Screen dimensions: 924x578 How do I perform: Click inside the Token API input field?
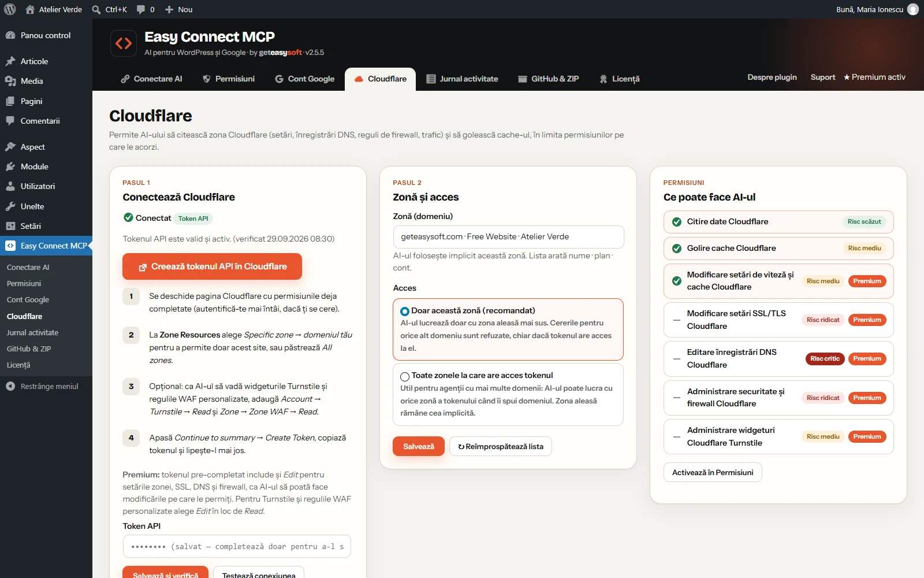(x=237, y=546)
